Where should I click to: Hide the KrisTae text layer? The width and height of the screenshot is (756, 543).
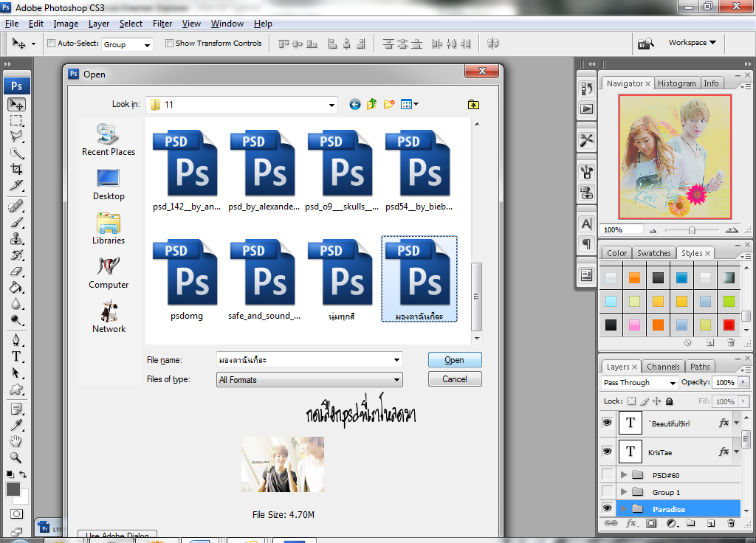(607, 452)
